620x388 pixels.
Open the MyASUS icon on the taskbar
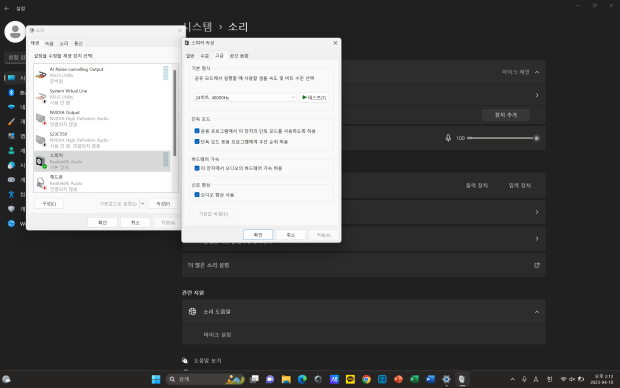pos(334,379)
